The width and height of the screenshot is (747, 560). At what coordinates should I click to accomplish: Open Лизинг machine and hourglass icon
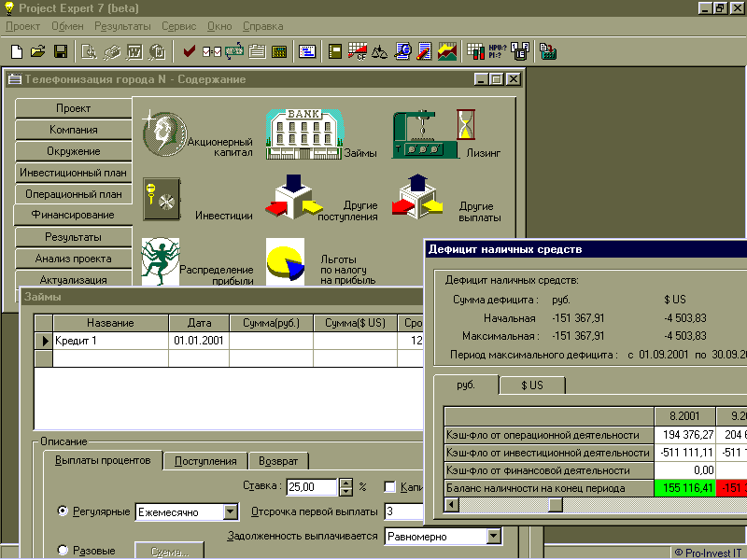(433, 134)
